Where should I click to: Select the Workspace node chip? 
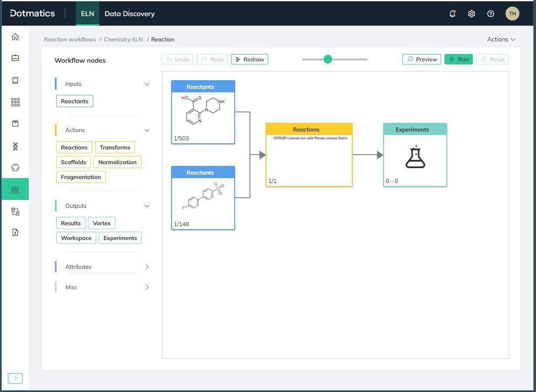76,238
